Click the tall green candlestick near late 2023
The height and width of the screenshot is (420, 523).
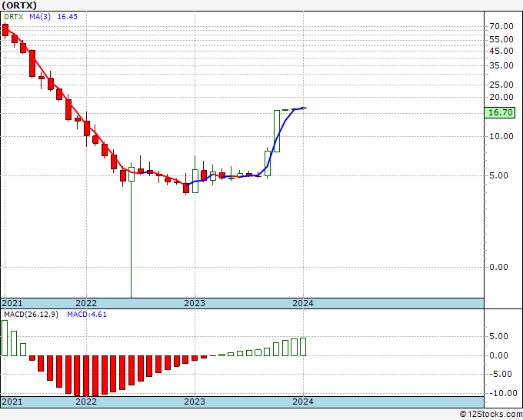pos(277,131)
